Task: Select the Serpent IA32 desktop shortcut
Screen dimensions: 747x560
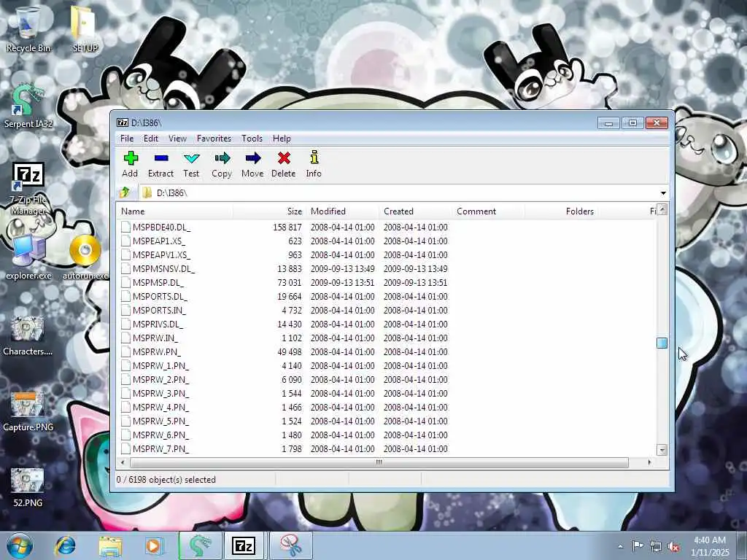Action: (28, 106)
